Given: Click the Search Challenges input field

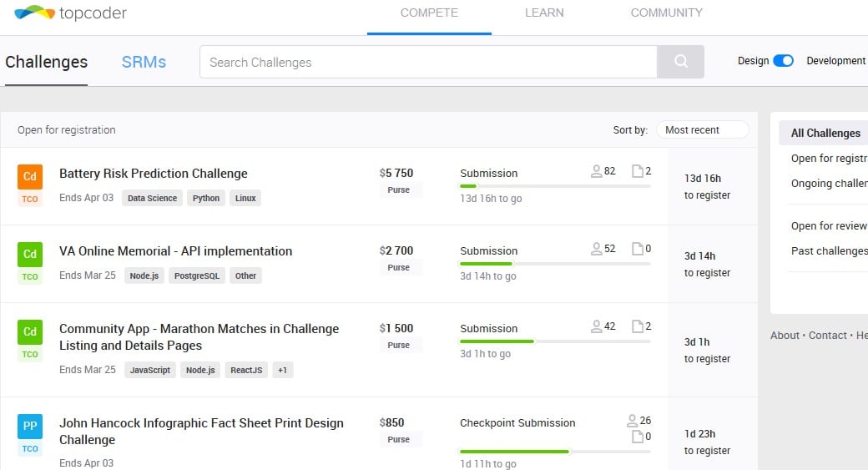Looking at the screenshot, I should point(428,63).
